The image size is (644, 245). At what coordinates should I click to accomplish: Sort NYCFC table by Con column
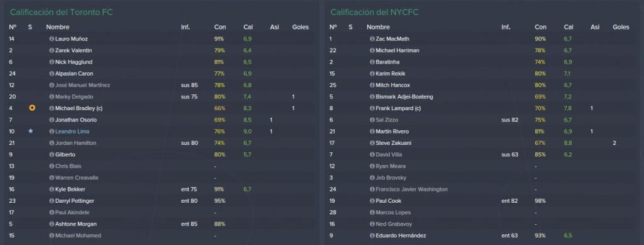tap(540, 27)
